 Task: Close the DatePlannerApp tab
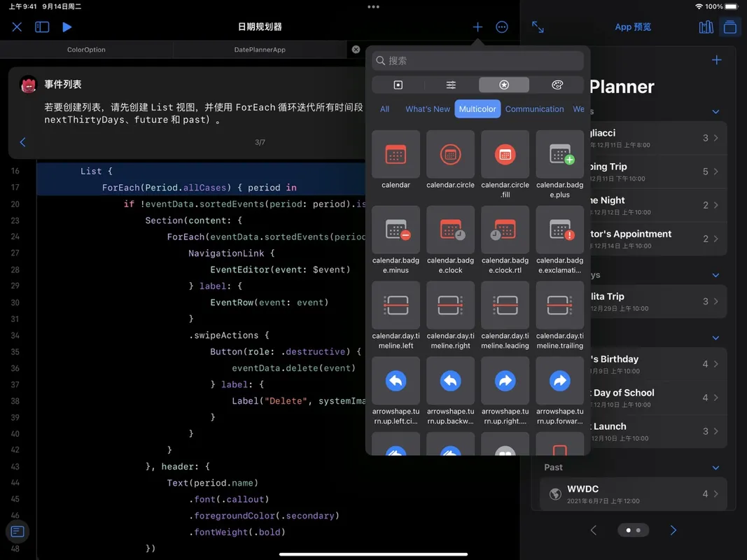(x=356, y=50)
